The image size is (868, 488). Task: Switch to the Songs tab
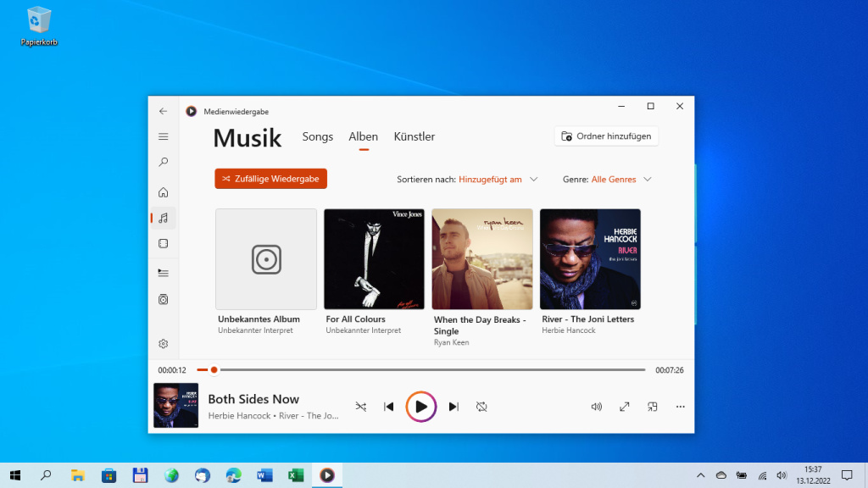coord(317,136)
